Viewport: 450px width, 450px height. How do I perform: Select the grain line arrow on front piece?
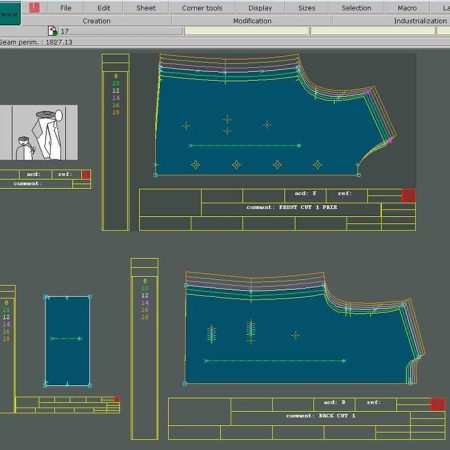coord(245,146)
